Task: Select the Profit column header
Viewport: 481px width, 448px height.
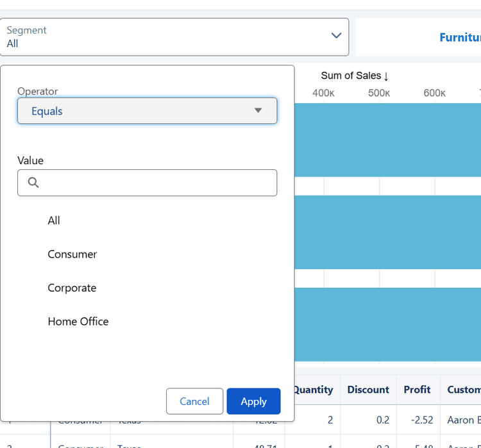Action: click(x=418, y=390)
